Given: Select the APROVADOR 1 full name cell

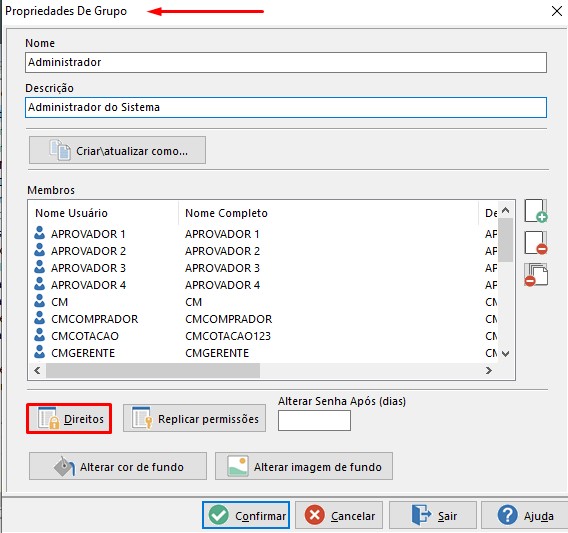Looking at the screenshot, I should [222, 234].
